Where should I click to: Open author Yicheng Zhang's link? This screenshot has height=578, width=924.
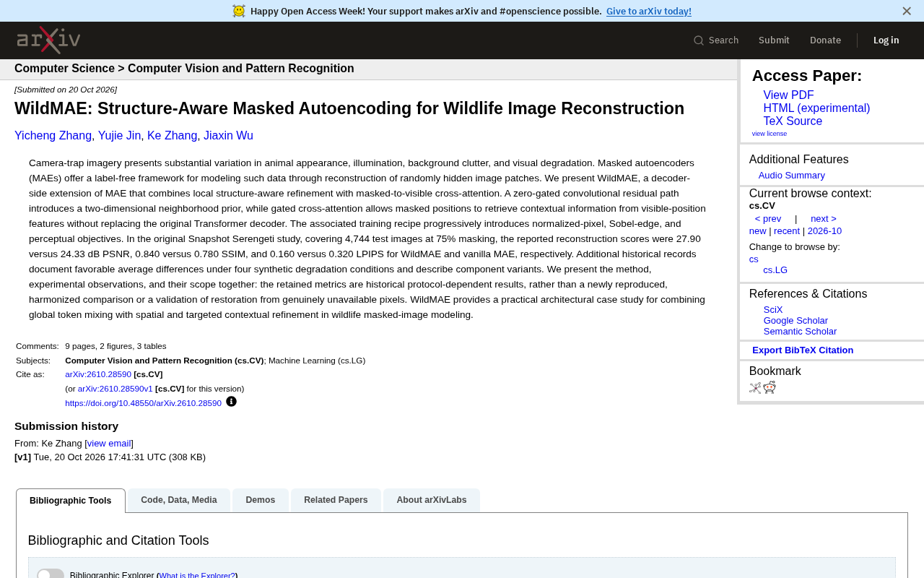click(53, 136)
